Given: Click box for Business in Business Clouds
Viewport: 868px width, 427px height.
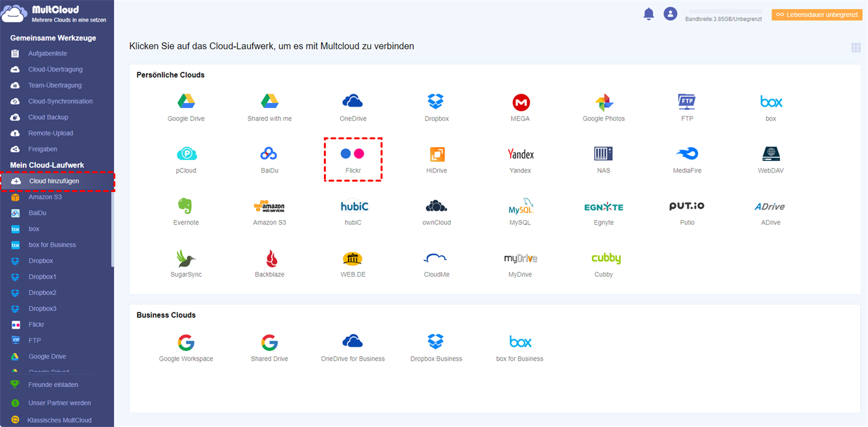Looking at the screenshot, I should (x=520, y=342).
